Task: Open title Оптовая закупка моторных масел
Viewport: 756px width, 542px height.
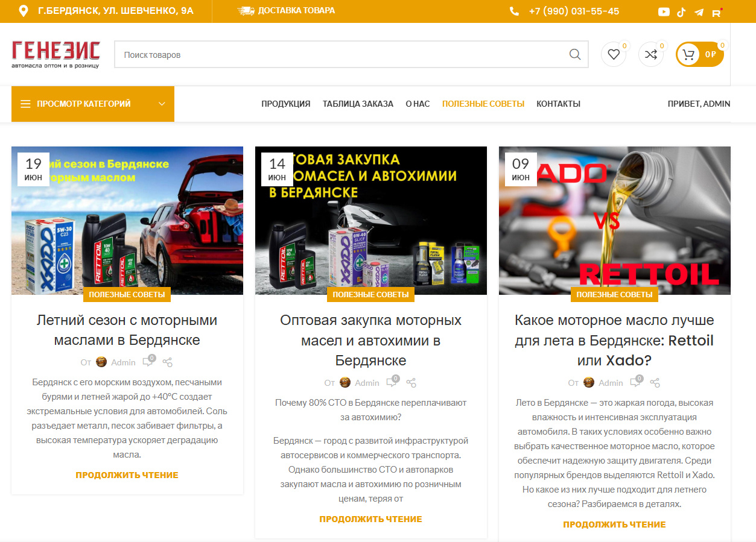Action: 371,340
